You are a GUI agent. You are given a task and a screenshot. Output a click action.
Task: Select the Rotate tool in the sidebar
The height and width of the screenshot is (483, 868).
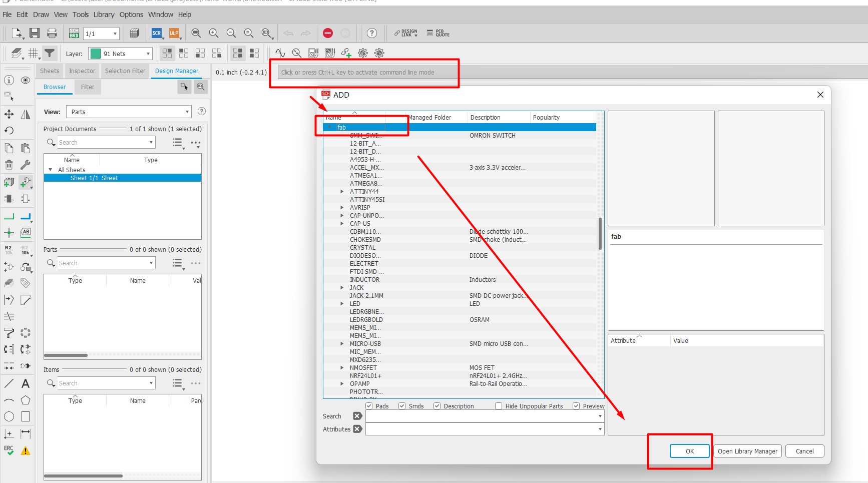point(9,131)
